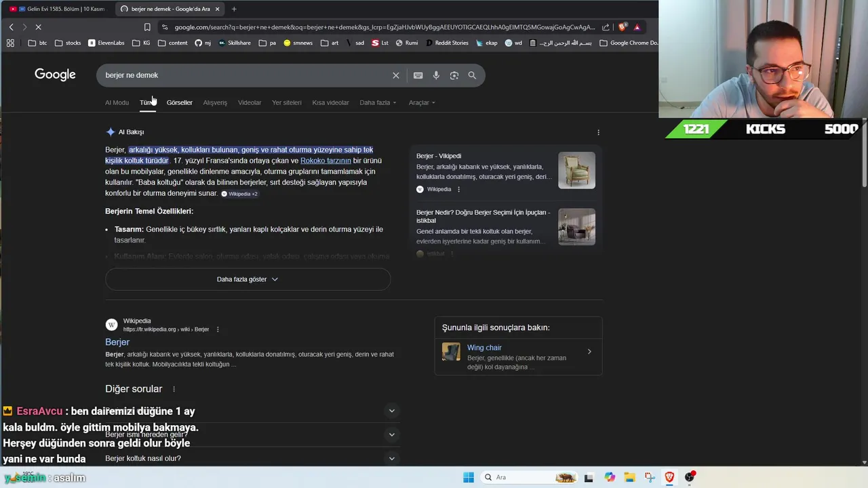Open the stocks bookmarks folder
Viewport: 868px width, 488px height.
coord(68,43)
